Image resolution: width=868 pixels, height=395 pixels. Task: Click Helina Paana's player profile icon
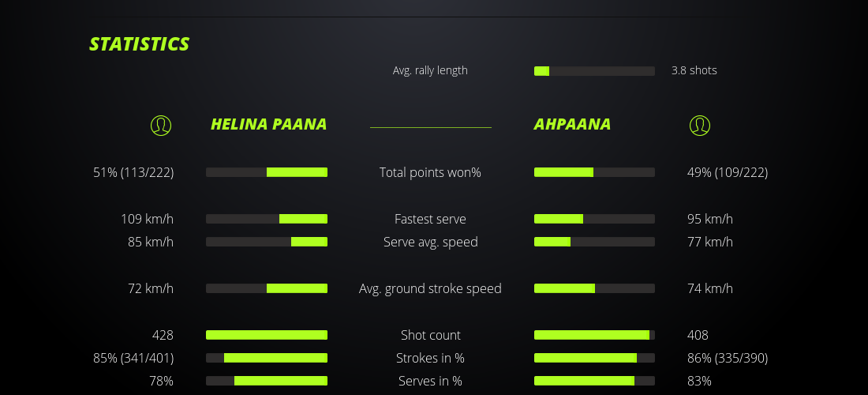[161, 125]
